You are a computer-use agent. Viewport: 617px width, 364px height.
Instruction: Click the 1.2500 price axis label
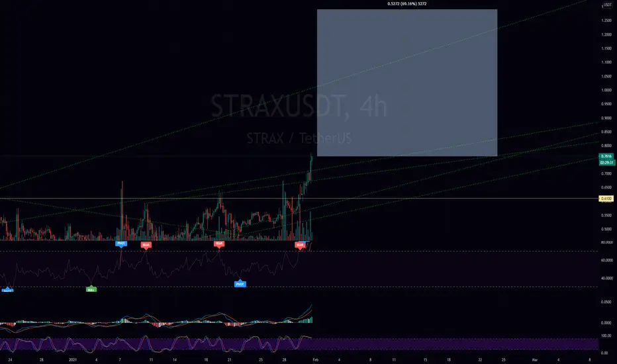(606, 21)
